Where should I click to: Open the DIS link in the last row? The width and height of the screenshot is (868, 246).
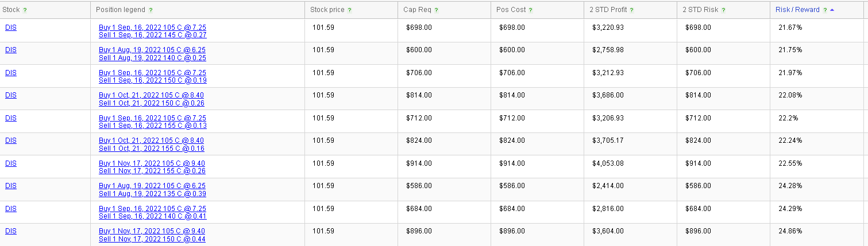(11, 231)
